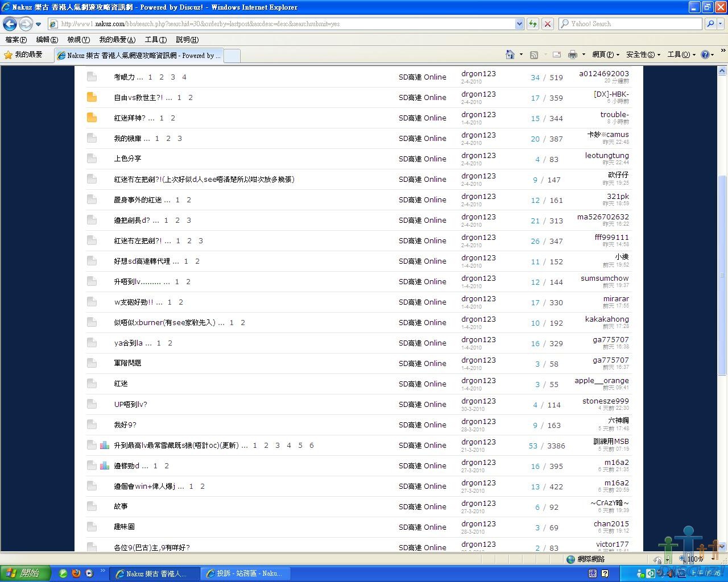Click the browser Back arrow button
Screen dimensions: 728x582
(x=10, y=24)
